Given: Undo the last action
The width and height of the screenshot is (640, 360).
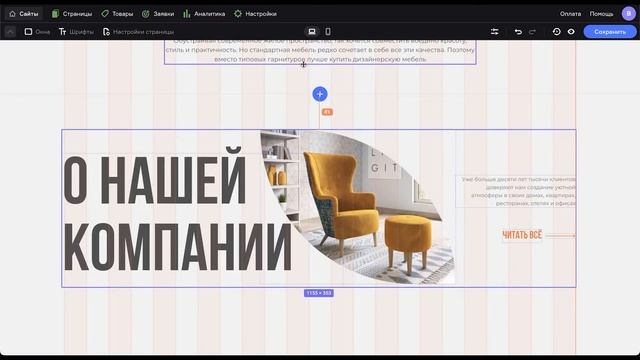Looking at the screenshot, I should tap(518, 31).
